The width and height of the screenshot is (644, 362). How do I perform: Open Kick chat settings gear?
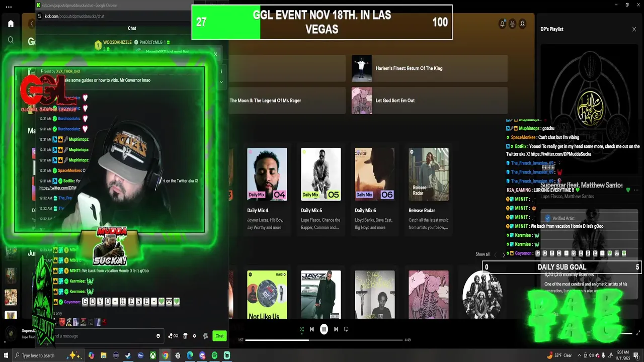click(x=195, y=336)
